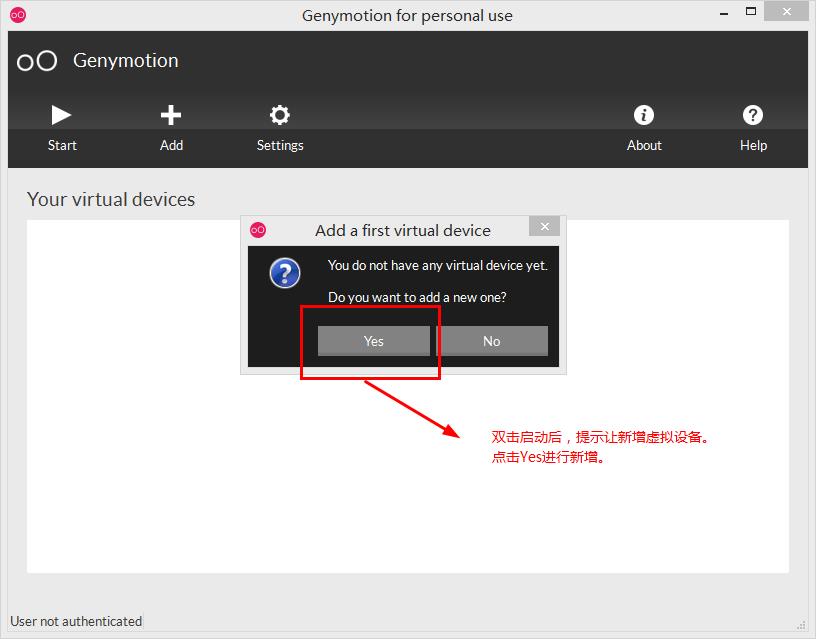Click the Start play icon
This screenshot has width=816, height=639.
tap(61, 115)
